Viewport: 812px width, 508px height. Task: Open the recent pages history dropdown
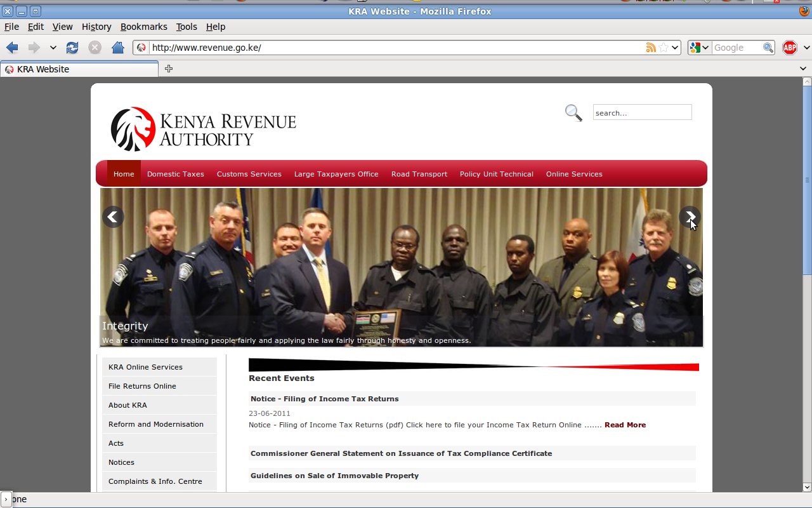(53, 48)
